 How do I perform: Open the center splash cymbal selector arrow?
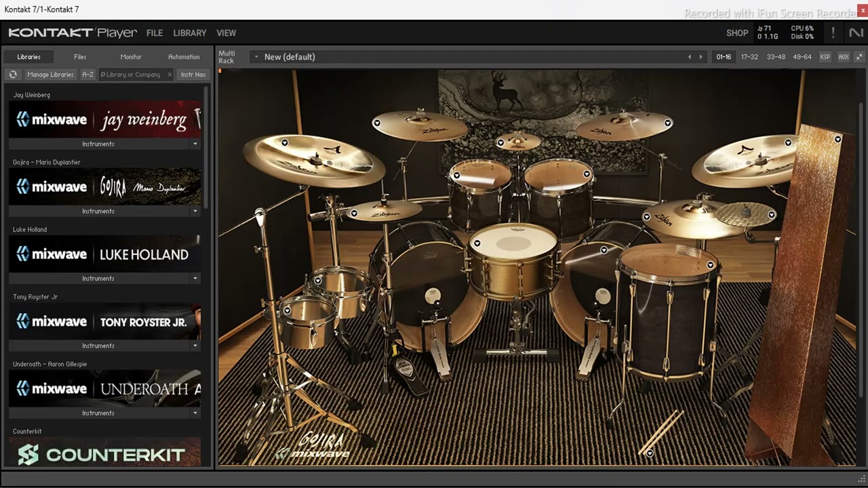(500, 143)
